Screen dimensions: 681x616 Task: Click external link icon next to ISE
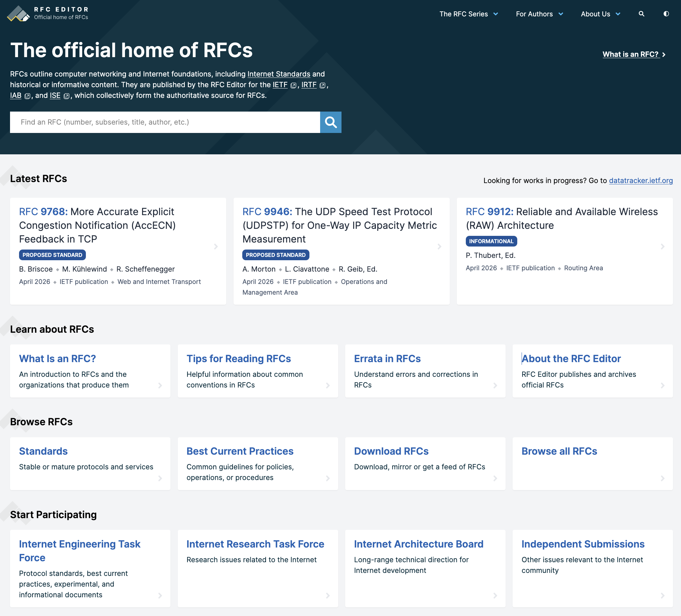[66, 96]
